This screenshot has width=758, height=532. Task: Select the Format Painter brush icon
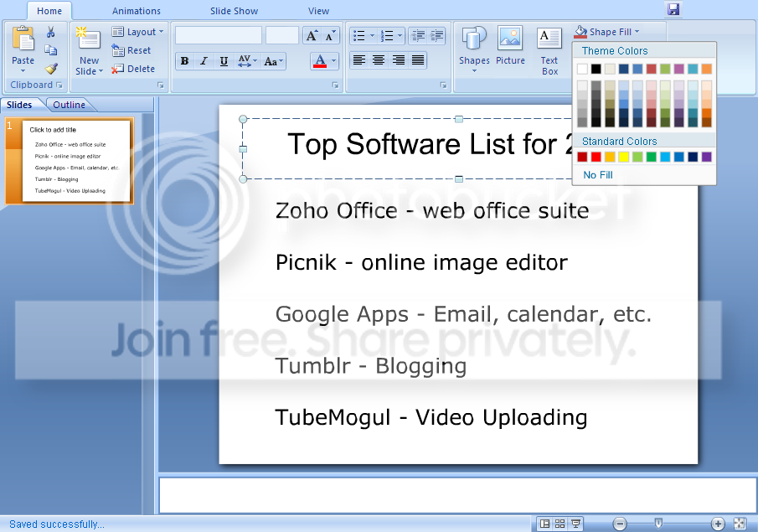pyautogui.click(x=51, y=69)
